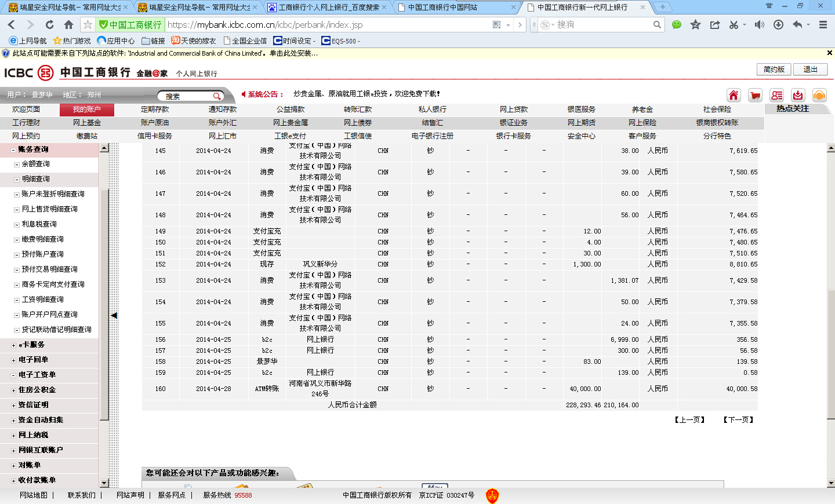Expand the 住房公积金 tree node
835x504 pixels.
pos(13,390)
